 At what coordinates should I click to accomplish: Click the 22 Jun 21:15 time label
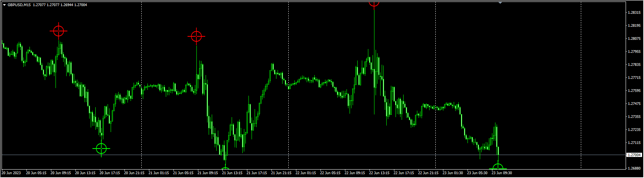coord(428,173)
